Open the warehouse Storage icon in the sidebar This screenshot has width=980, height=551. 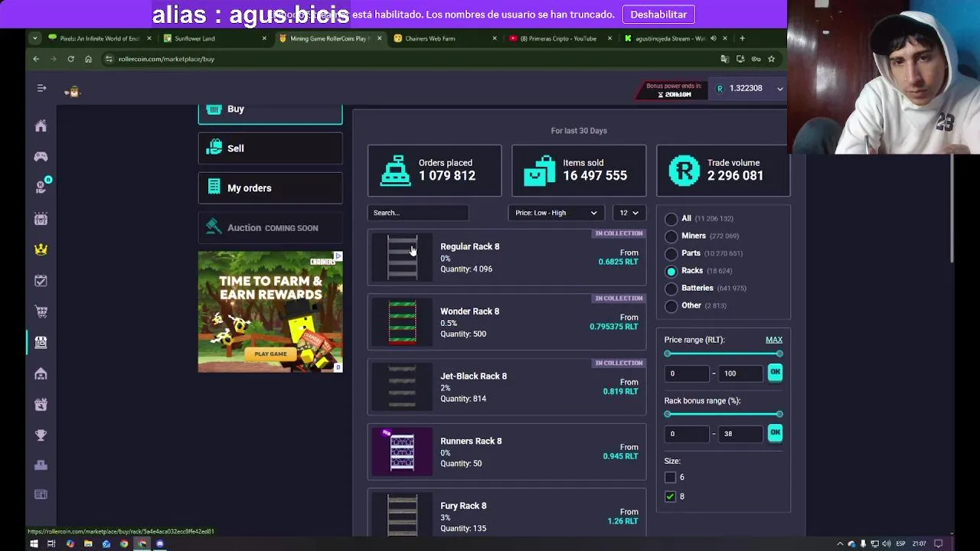41,373
